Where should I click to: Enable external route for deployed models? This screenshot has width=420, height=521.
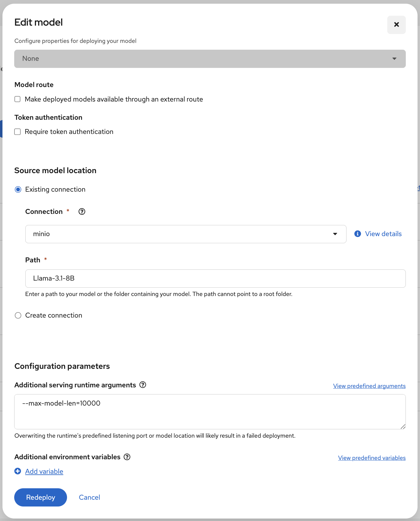coord(18,99)
